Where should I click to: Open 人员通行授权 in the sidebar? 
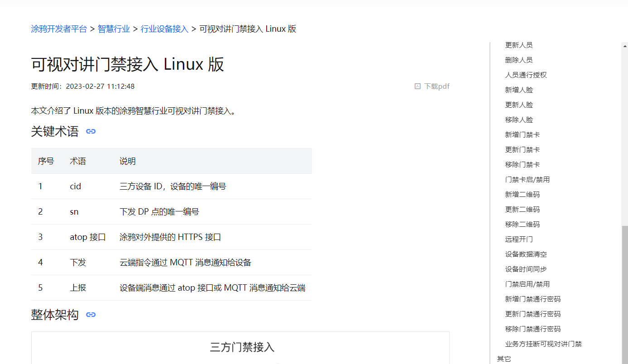click(526, 75)
